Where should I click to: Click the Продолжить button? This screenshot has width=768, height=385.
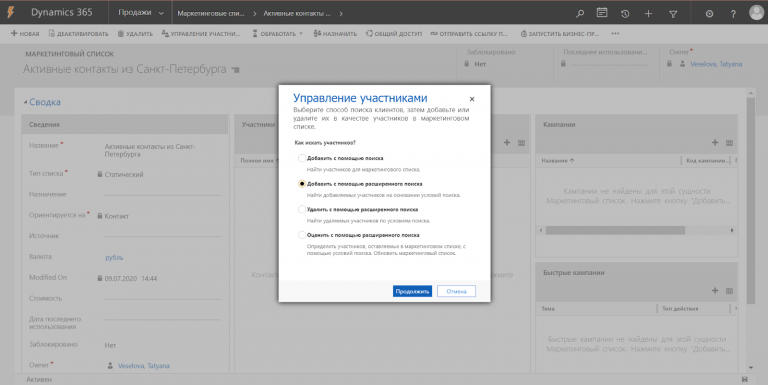click(x=412, y=291)
